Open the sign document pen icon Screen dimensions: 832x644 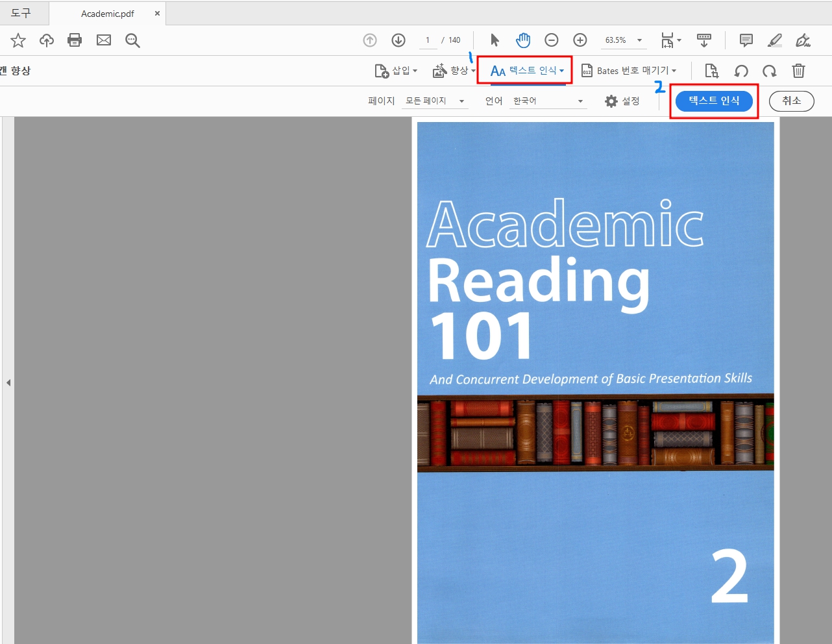[803, 40]
